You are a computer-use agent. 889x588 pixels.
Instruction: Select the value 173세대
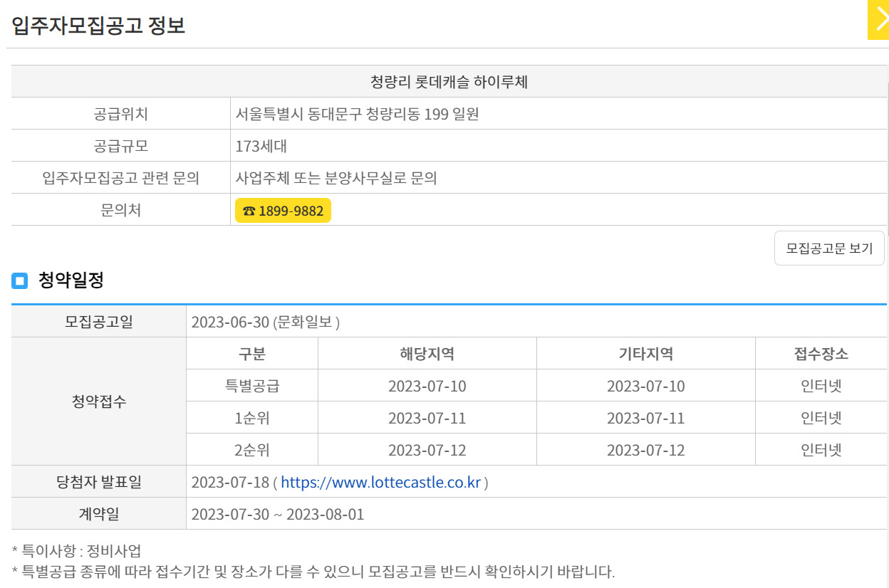[261, 147]
